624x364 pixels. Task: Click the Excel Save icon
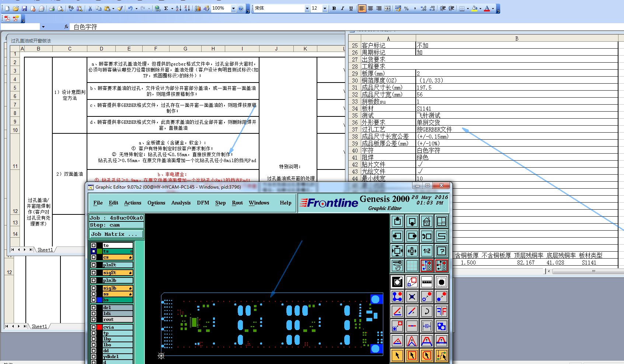(24, 8)
